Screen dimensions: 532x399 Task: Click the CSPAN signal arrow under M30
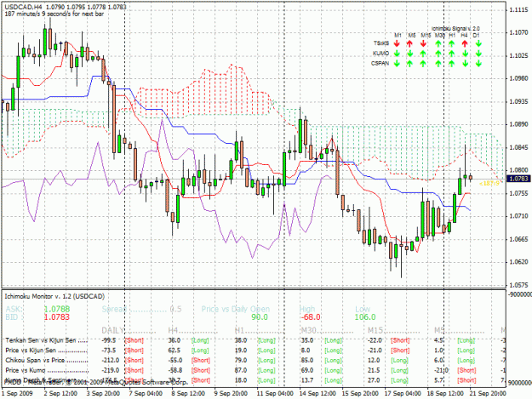[438, 64]
